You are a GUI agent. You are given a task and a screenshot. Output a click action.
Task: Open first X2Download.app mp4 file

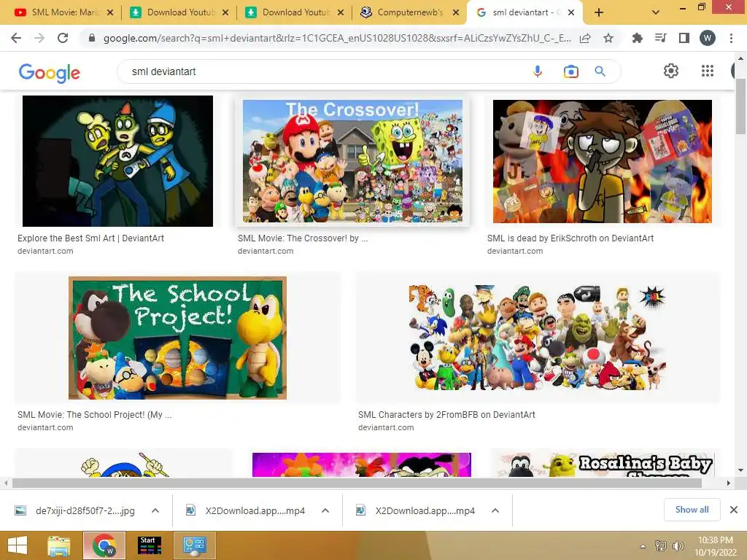pos(255,510)
